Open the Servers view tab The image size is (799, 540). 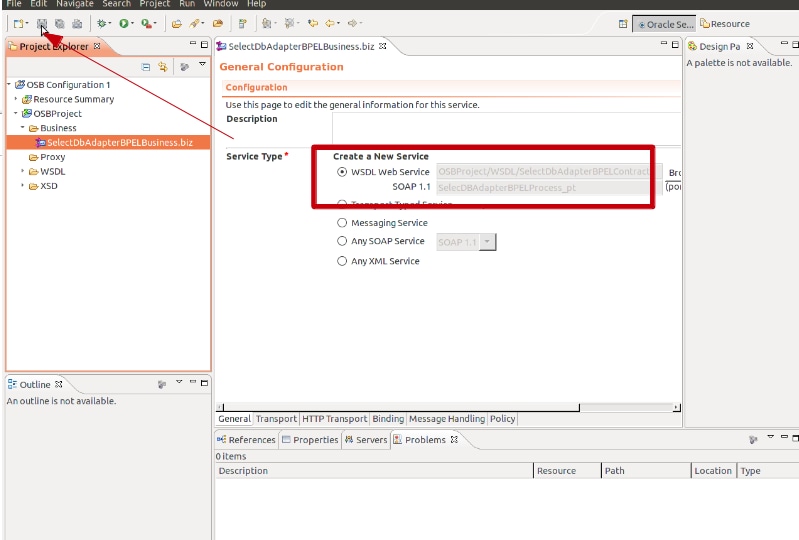click(x=366, y=440)
